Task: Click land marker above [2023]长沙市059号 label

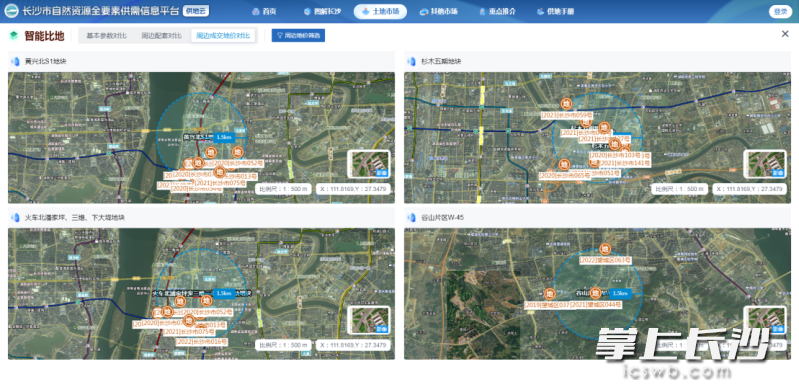Action: click(566, 103)
